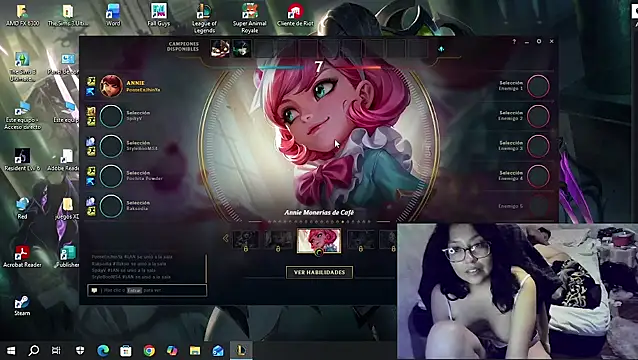Click the countdown timer number 7
638x360 pixels.
319,67
